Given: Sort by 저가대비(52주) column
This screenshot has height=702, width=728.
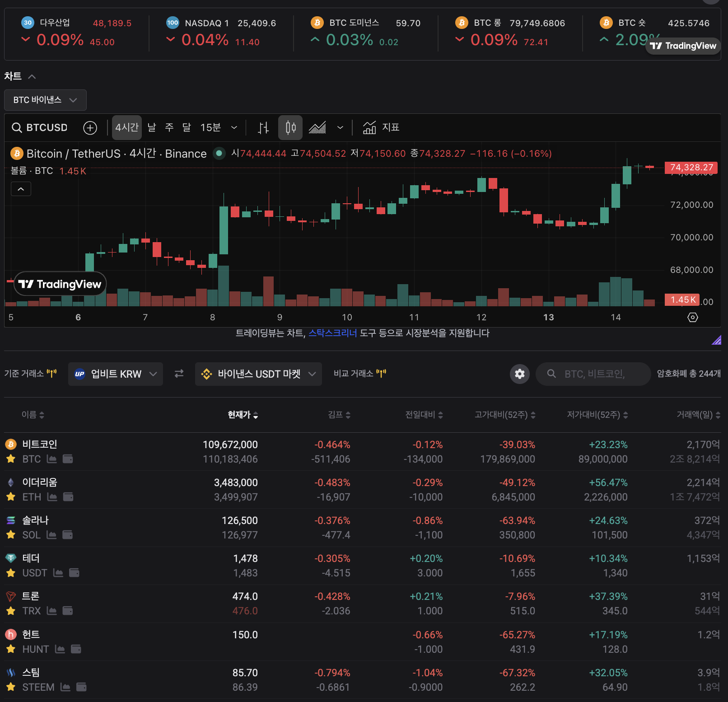Looking at the screenshot, I should (597, 415).
